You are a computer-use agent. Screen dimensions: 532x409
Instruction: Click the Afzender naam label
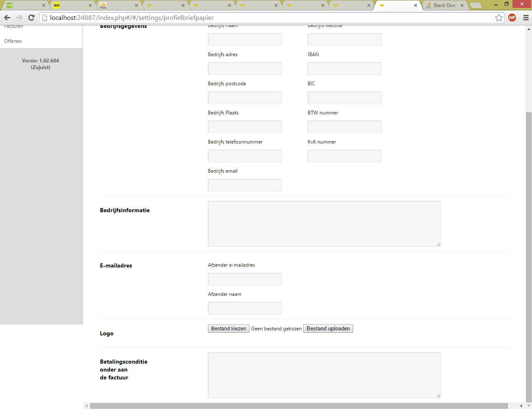(x=225, y=294)
